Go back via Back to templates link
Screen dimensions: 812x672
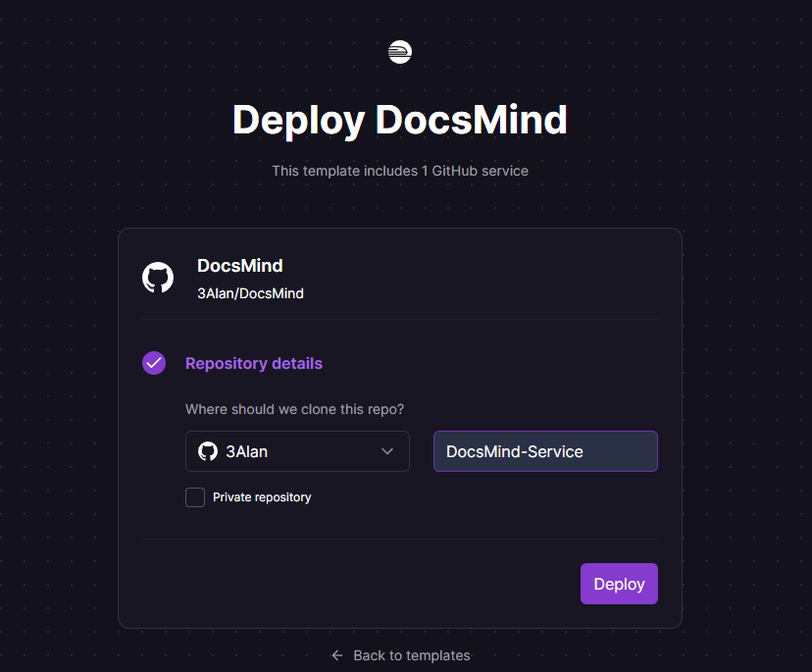pyautogui.click(x=400, y=655)
